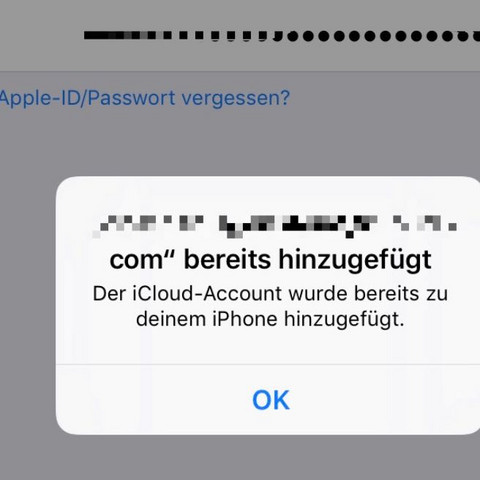Select the word "iPhone" in the alert message
This screenshot has height=480, width=480.
pyautogui.click(x=245, y=319)
